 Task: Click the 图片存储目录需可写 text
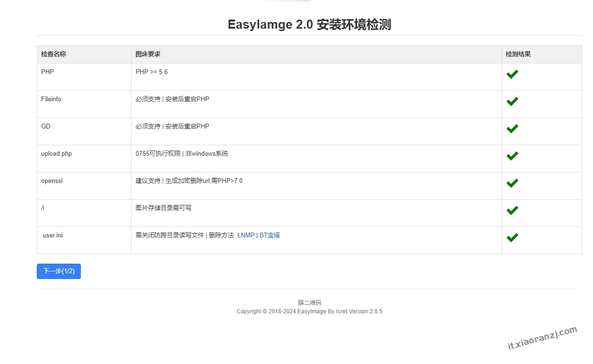click(x=164, y=208)
